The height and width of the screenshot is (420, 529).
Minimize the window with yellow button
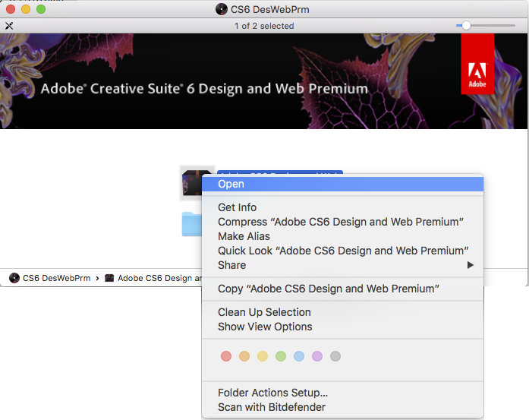[26, 9]
